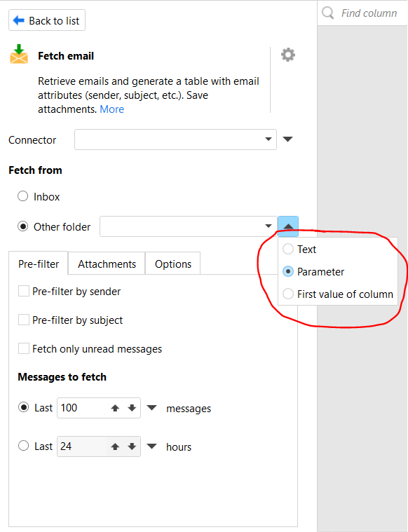Image resolution: width=408 pixels, height=532 pixels.
Task: Click the blue arrow in Back to list
Action: coord(19,21)
